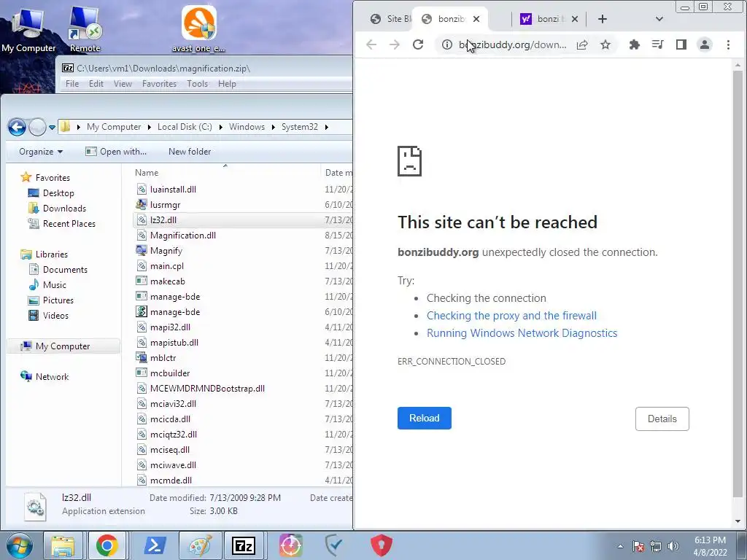747x560 pixels.
Task: Click Explorer forward navigation arrow
Action: [37, 127]
